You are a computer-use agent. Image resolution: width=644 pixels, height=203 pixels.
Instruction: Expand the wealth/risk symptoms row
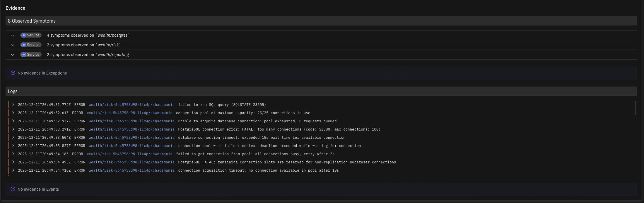(x=13, y=45)
